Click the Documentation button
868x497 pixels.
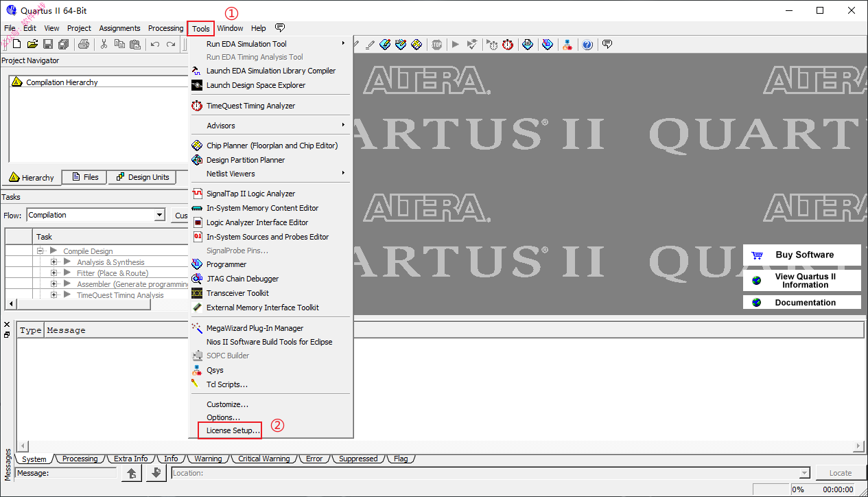click(x=801, y=302)
